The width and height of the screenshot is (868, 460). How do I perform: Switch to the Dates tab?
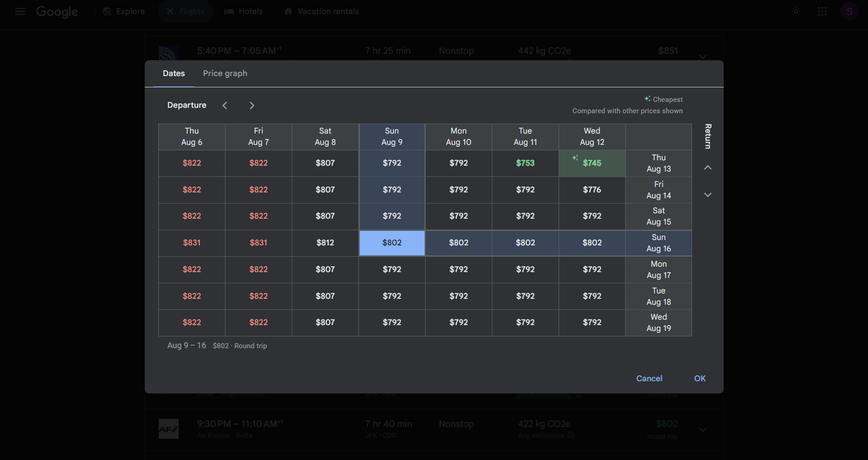click(x=174, y=73)
